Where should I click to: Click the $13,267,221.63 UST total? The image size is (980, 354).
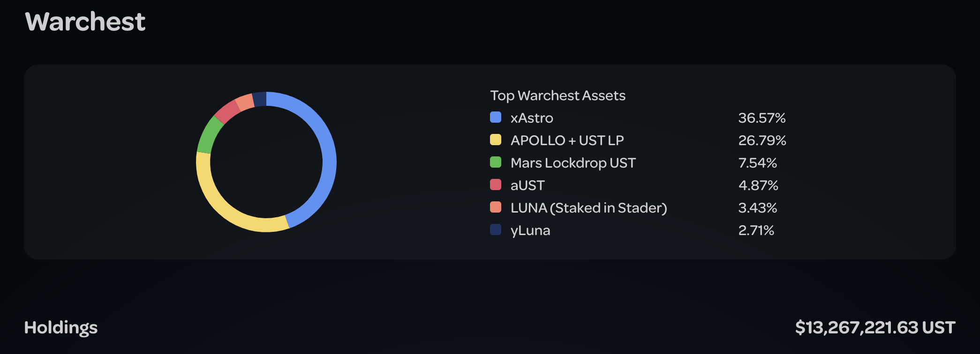875,328
